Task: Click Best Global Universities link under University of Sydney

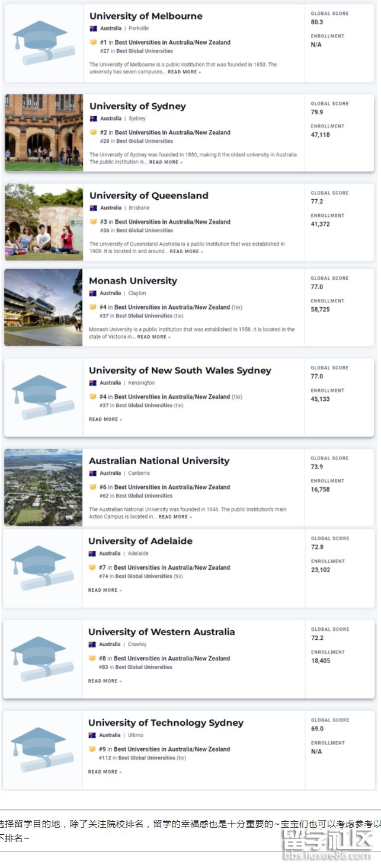Action: 145,141
